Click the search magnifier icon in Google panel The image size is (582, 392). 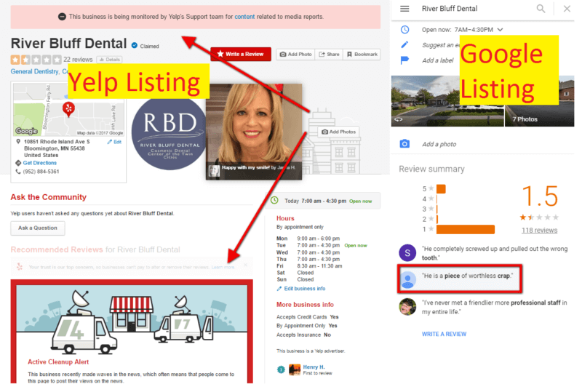(x=541, y=9)
